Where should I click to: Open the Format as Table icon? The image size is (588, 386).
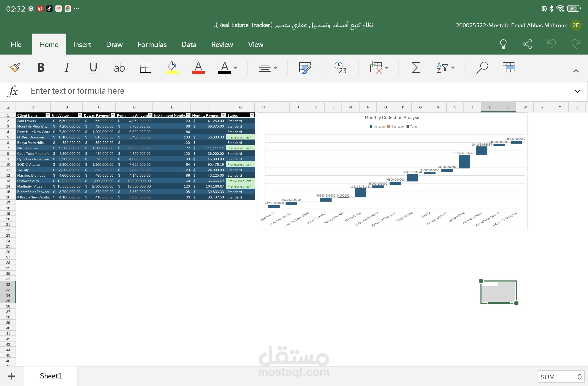pos(508,67)
